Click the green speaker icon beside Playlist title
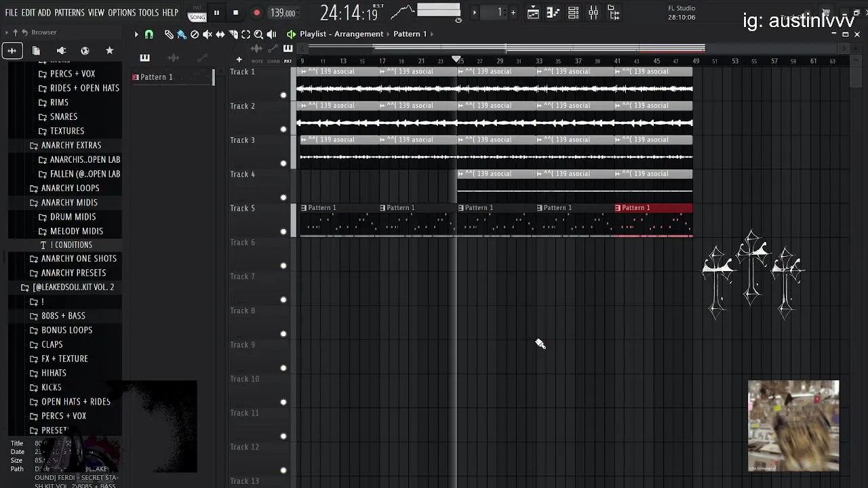The width and height of the screenshot is (868, 488). click(x=291, y=34)
